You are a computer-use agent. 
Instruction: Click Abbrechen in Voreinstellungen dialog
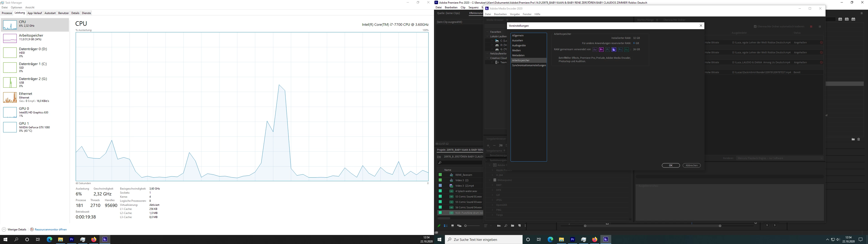691,165
